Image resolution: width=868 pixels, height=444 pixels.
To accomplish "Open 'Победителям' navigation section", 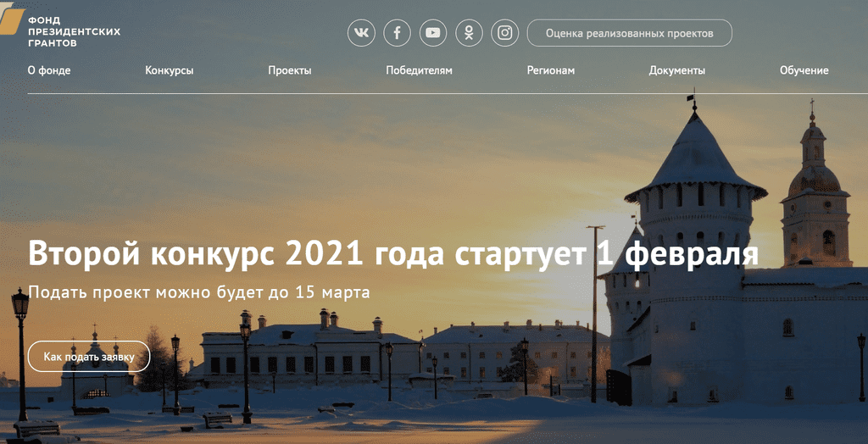I will click(x=419, y=70).
